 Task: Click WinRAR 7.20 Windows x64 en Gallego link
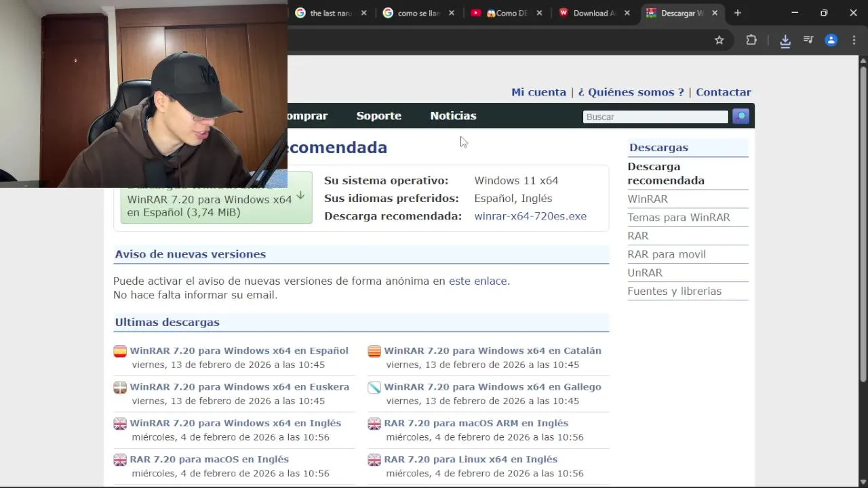(x=492, y=386)
